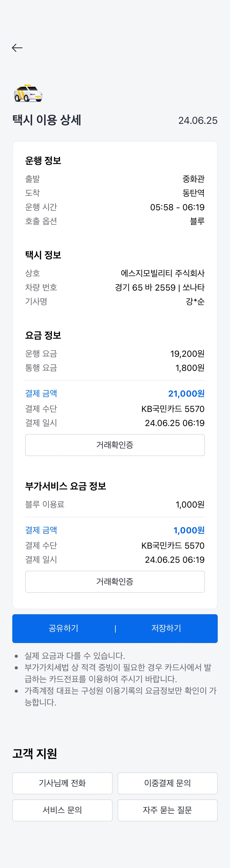Click the 택시 이용 상세 title
This screenshot has height=868, width=230.
(x=47, y=120)
